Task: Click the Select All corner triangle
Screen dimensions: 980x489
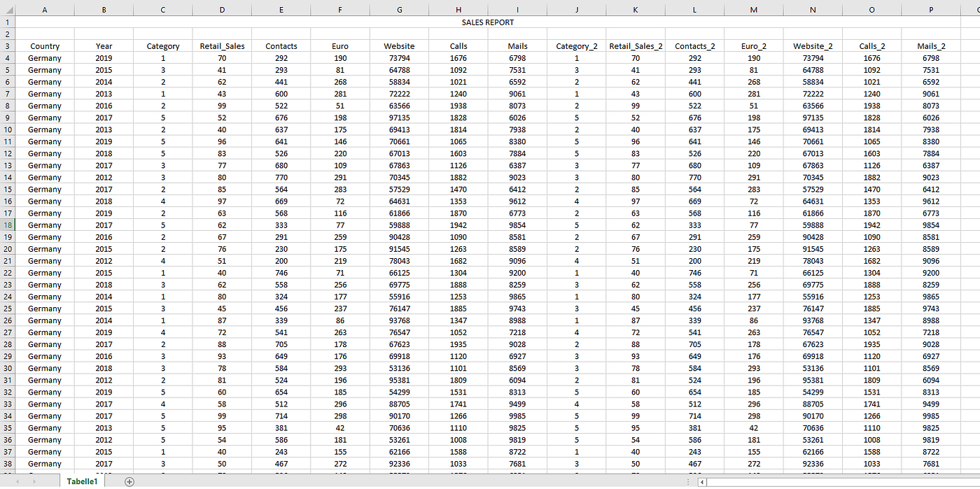Action: [x=8, y=10]
